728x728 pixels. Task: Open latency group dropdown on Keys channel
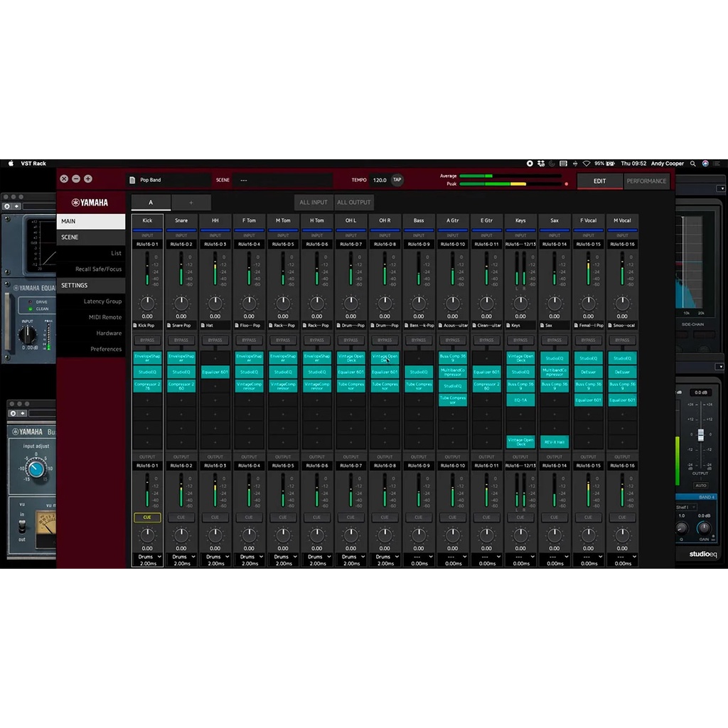tap(521, 557)
